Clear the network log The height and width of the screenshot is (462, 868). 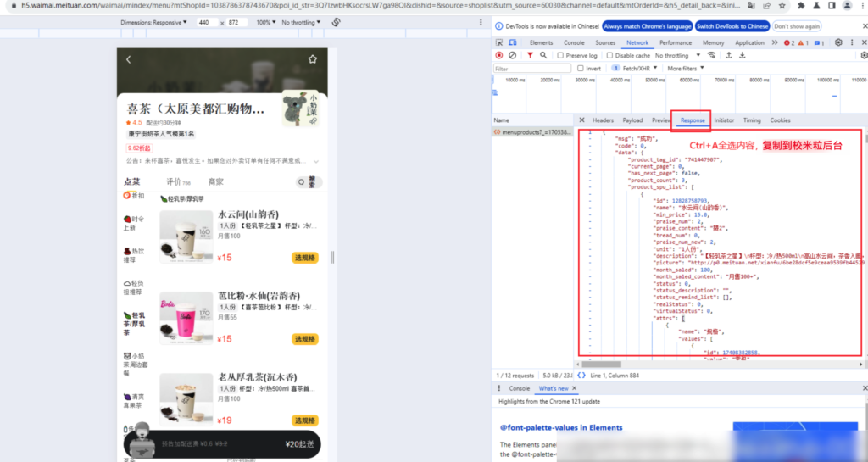[x=512, y=55]
